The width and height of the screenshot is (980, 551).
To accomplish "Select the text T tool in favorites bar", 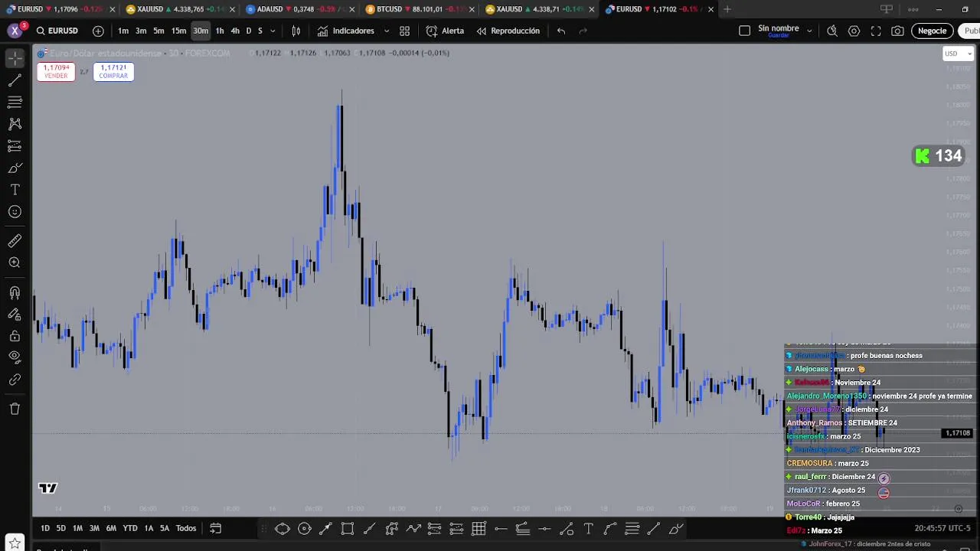I will point(588,529).
